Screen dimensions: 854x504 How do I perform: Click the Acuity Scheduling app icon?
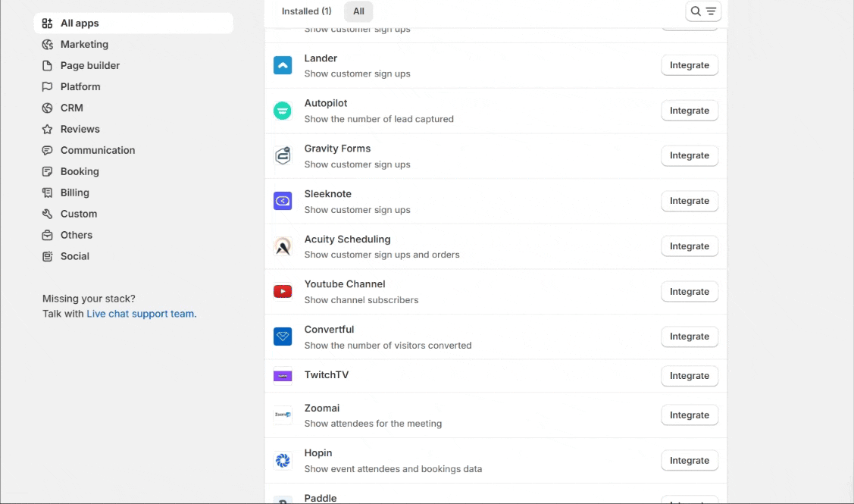pos(283,246)
